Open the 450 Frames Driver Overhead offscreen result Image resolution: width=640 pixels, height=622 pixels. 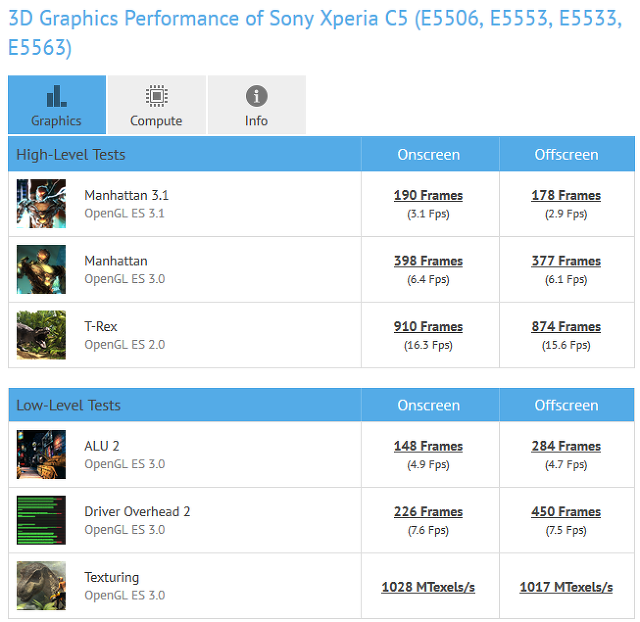[566, 511]
